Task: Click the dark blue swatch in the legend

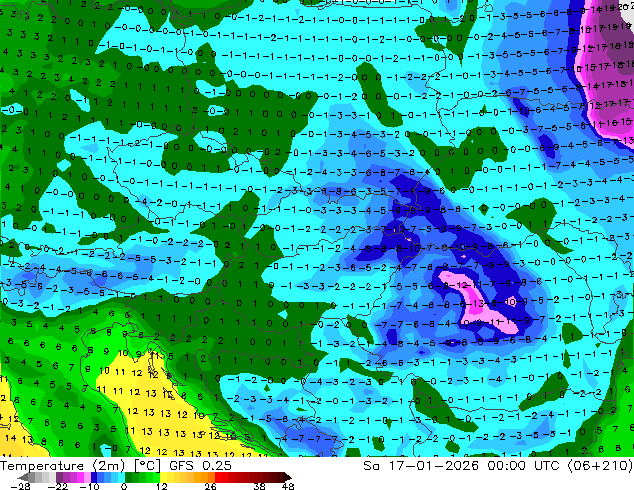Action: pos(94,477)
